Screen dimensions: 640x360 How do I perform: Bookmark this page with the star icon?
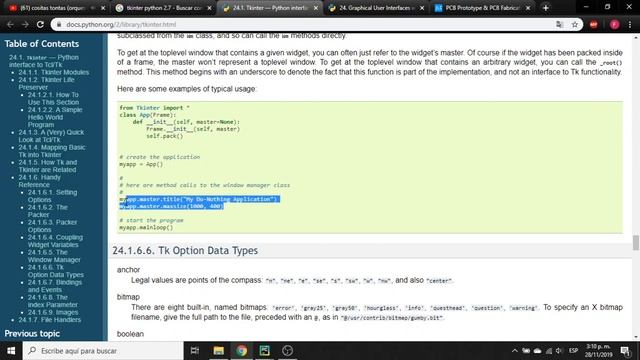575,24
